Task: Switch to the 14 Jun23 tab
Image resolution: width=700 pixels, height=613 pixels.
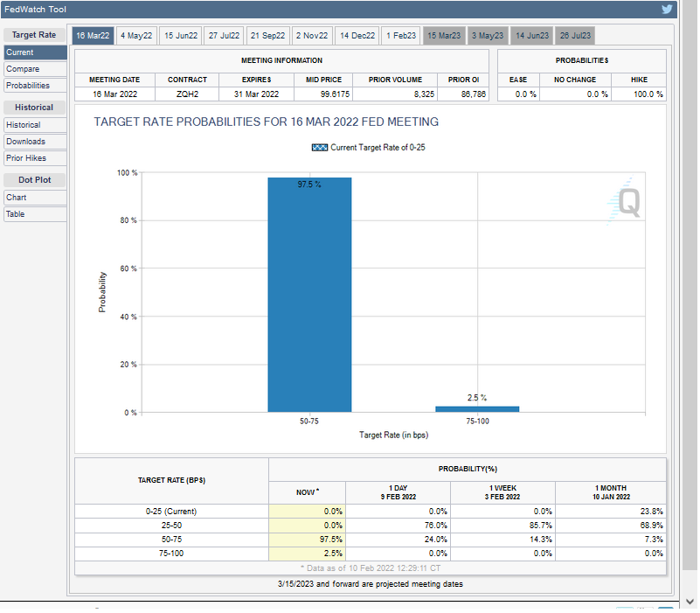Action: click(532, 36)
